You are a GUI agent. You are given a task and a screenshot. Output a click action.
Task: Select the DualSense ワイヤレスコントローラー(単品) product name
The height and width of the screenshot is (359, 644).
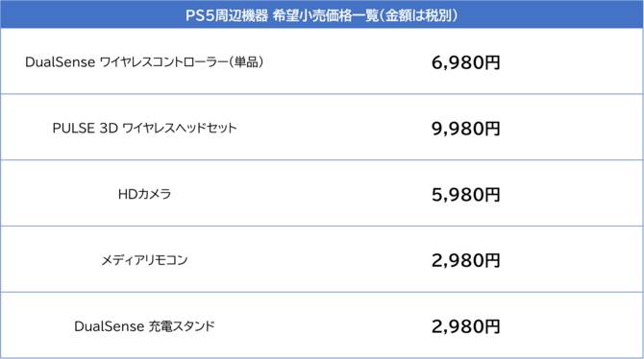click(144, 62)
